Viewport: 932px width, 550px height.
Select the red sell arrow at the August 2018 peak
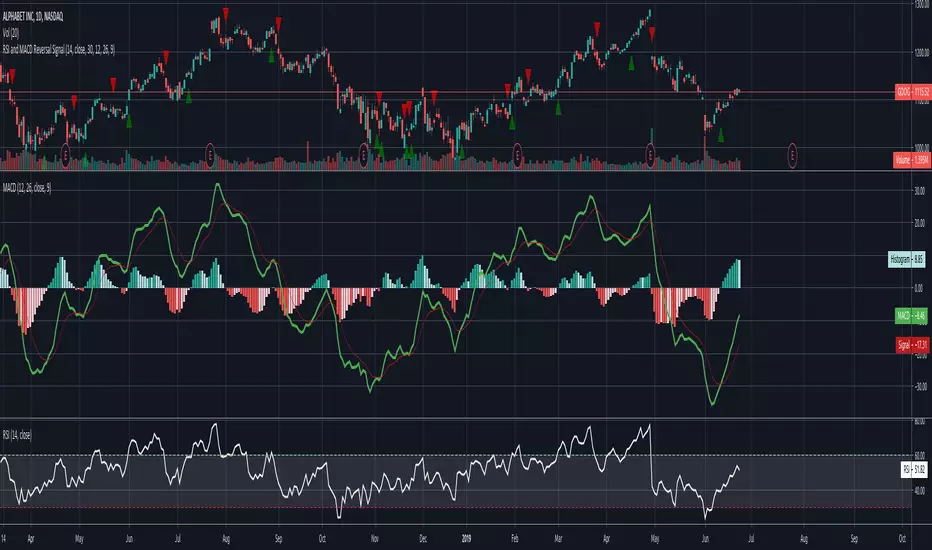225,14
